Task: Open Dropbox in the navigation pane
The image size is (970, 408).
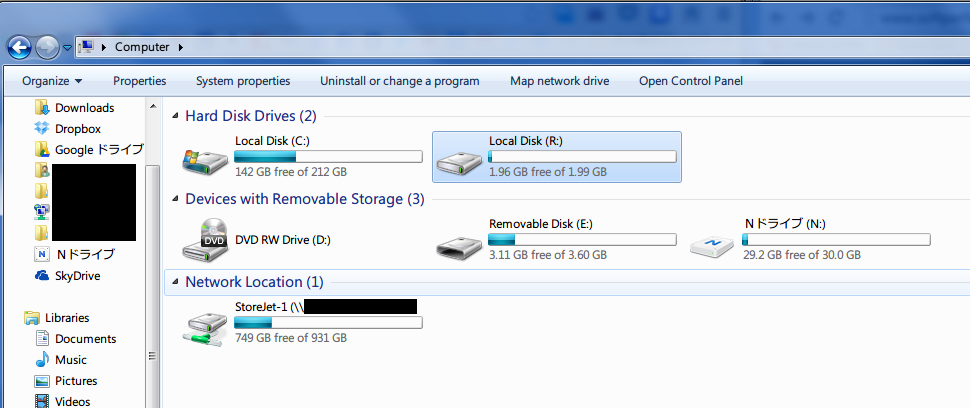Action: pyautogui.click(x=78, y=129)
